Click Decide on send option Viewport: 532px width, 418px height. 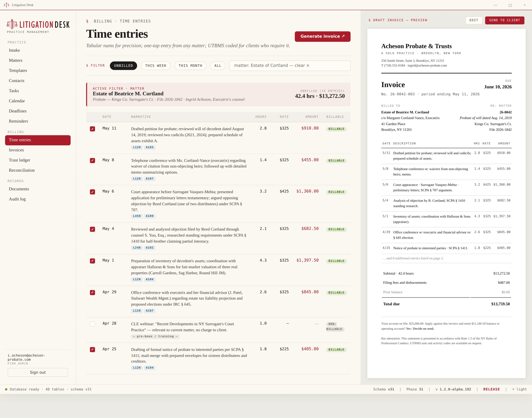click(424, 329)
